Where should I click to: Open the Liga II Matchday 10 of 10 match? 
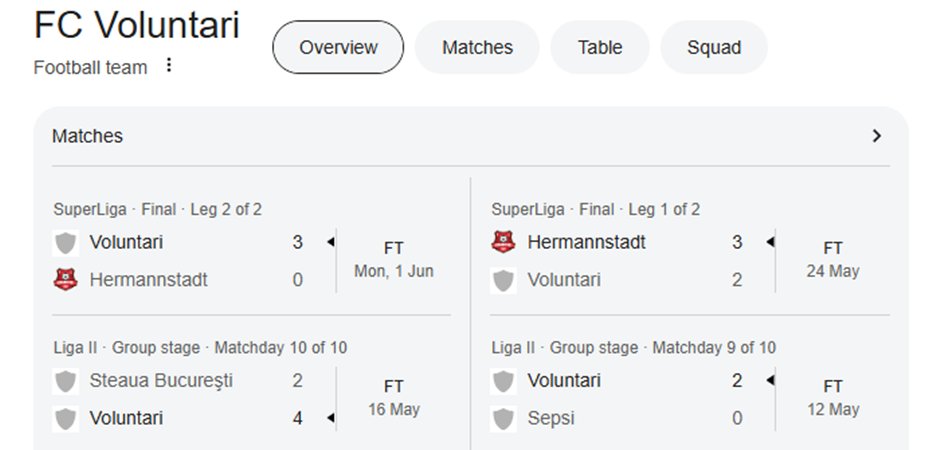[x=251, y=387]
